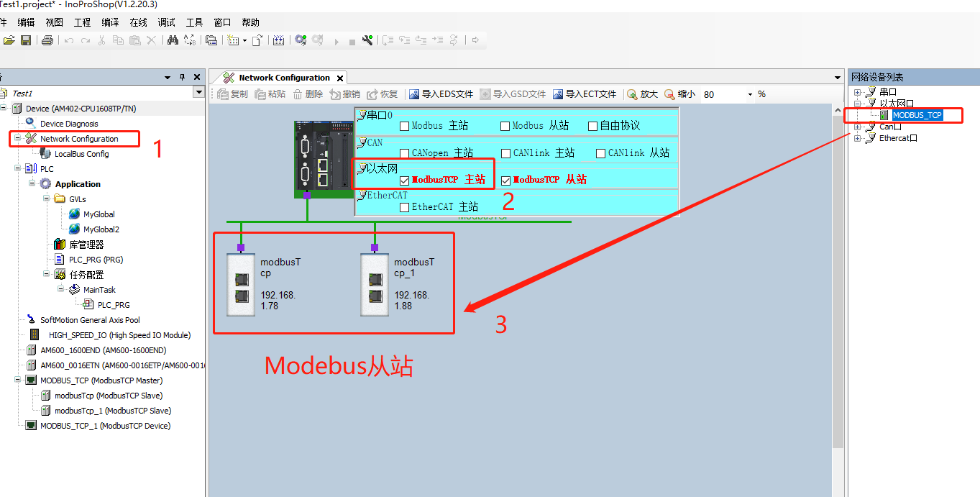The width and height of the screenshot is (980, 497).
Task: Enable the CANopen 主站 checkbox
Action: pos(405,153)
